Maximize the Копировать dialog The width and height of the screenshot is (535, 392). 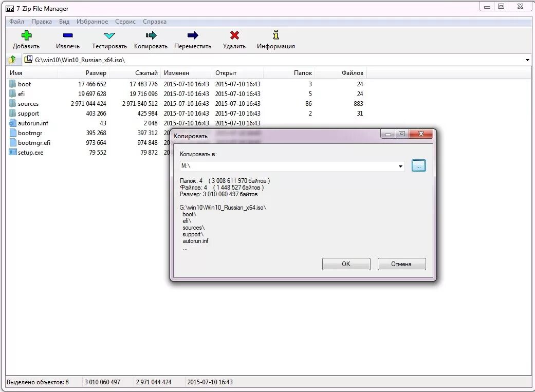(x=402, y=134)
